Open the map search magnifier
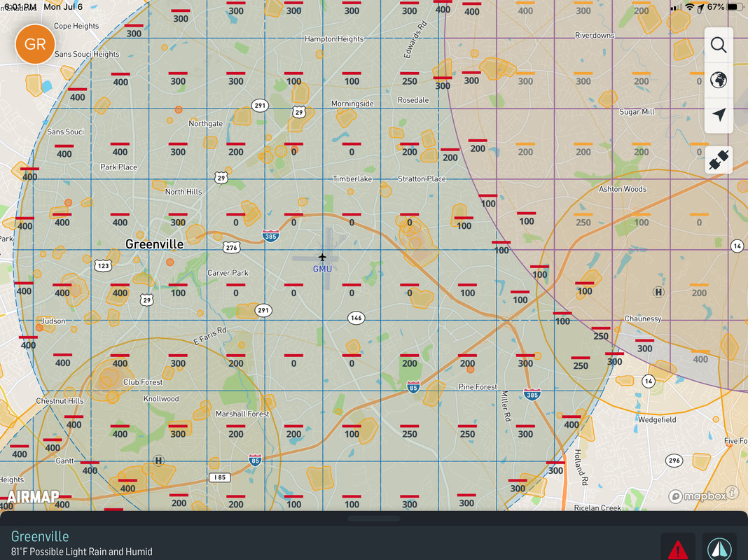 719,45
